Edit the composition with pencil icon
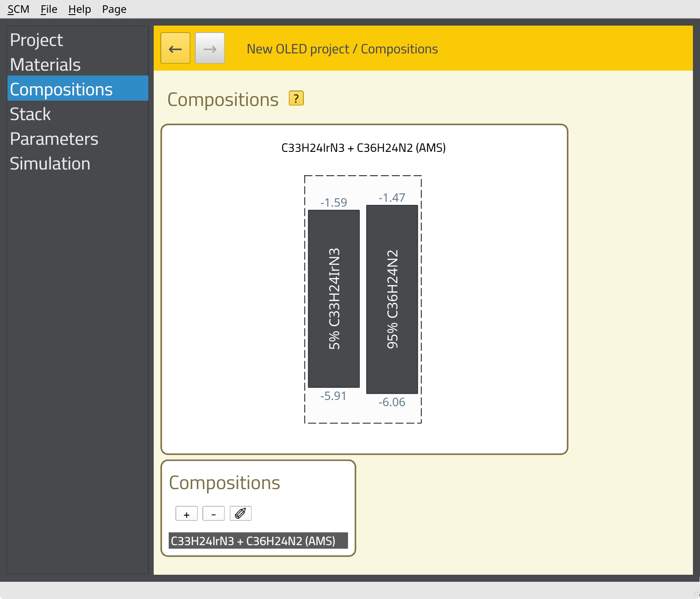 pyautogui.click(x=240, y=514)
